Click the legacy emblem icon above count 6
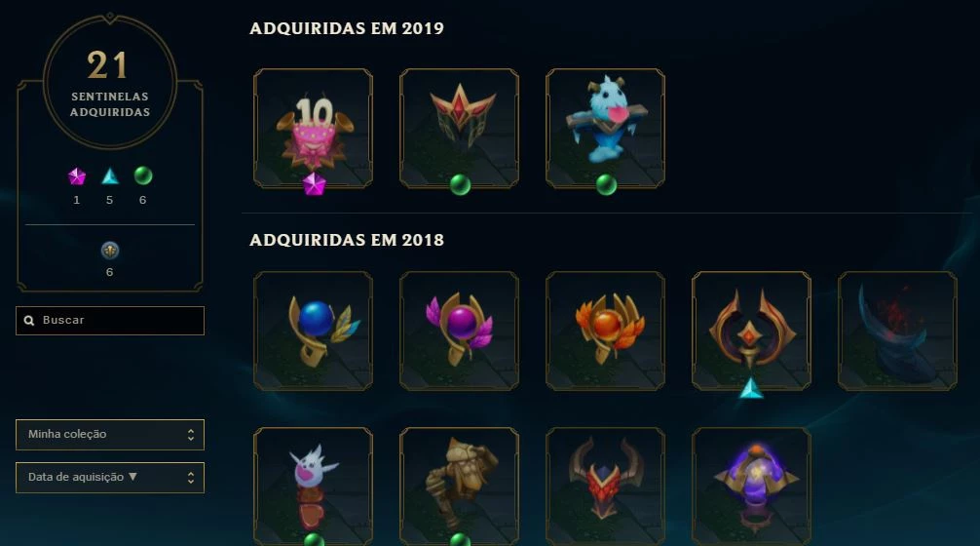Viewport: 980px width, 546px height. (x=110, y=251)
